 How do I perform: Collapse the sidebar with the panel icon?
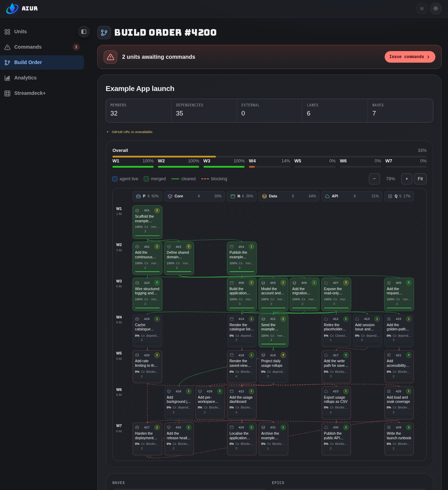(84, 31)
